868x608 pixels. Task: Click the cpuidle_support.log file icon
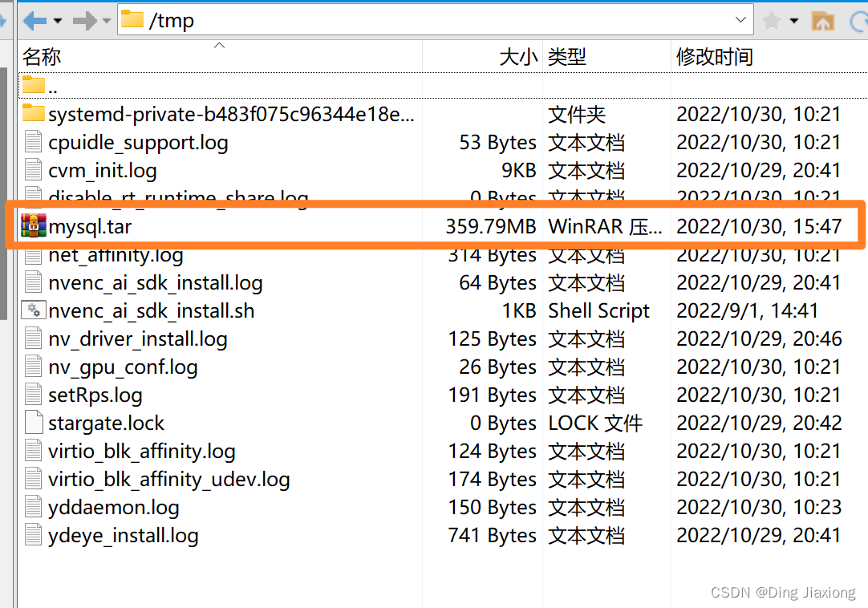coord(33,142)
